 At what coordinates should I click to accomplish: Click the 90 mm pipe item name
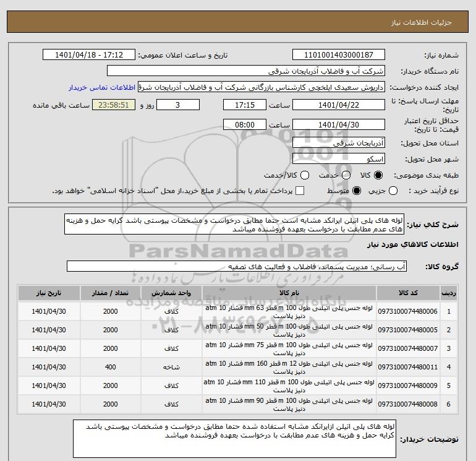pyautogui.click(x=289, y=405)
